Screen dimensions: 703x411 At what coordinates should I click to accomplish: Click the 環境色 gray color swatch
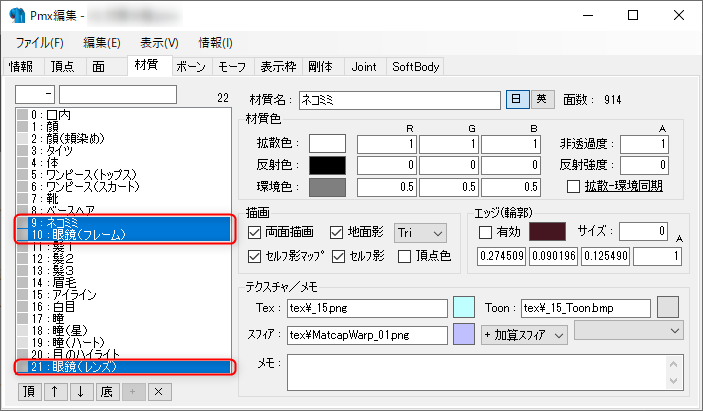click(327, 187)
